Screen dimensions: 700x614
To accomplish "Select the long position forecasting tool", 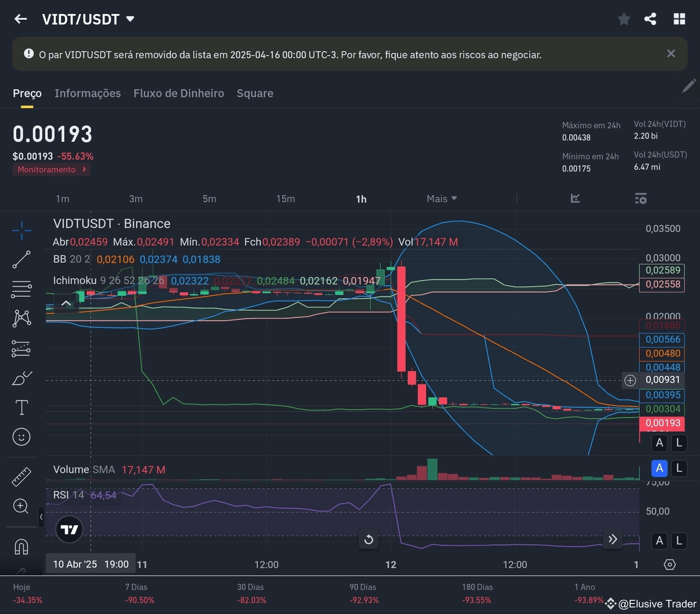I will pyautogui.click(x=21, y=349).
